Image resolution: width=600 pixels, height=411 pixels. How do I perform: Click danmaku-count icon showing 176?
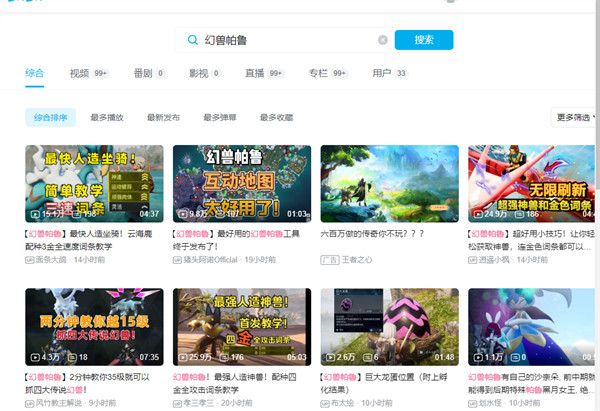(223, 357)
